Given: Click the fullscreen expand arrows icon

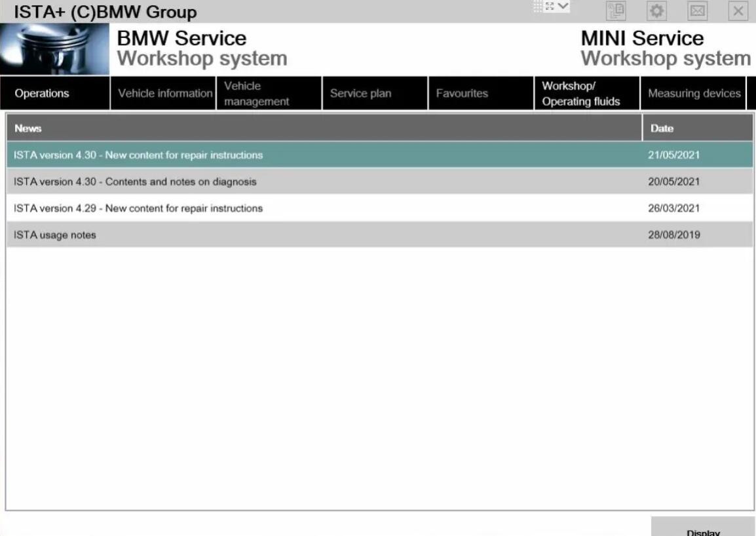Looking at the screenshot, I should (550, 7).
